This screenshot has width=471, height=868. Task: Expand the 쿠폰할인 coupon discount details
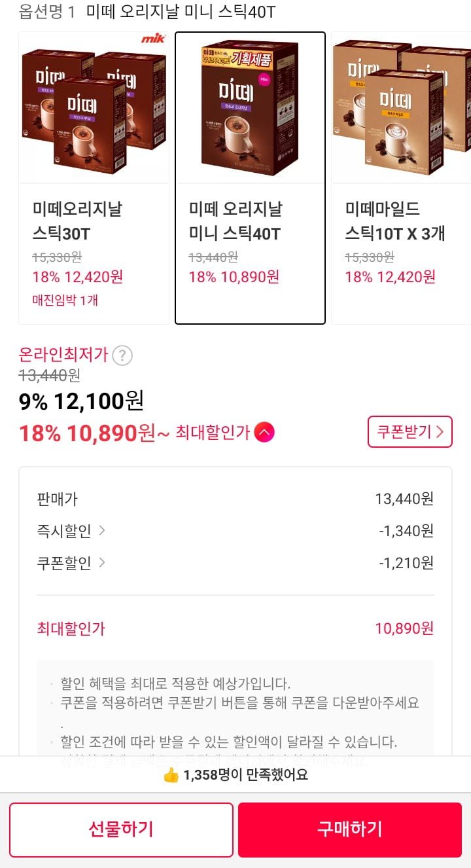(71, 563)
